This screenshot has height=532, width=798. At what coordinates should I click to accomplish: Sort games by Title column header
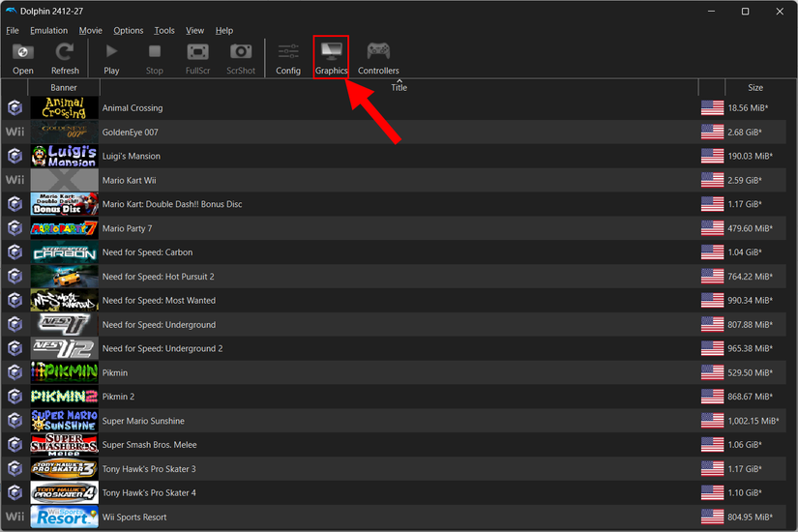[399, 88]
